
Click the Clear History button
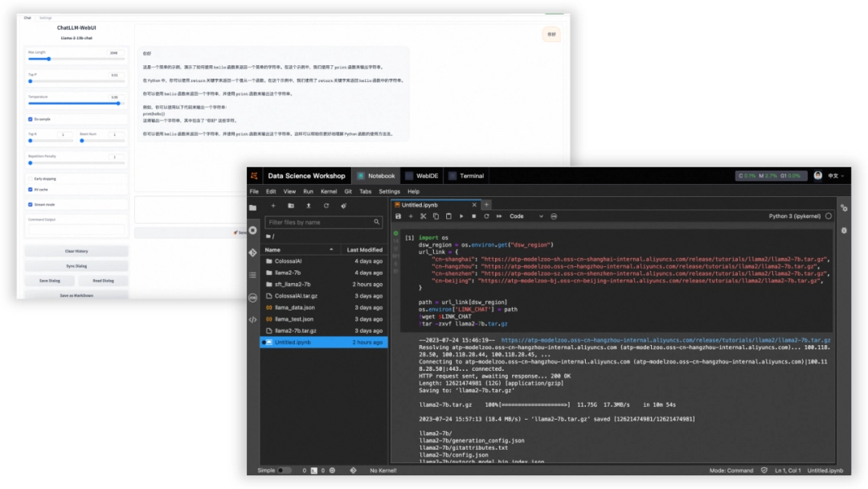(76, 252)
